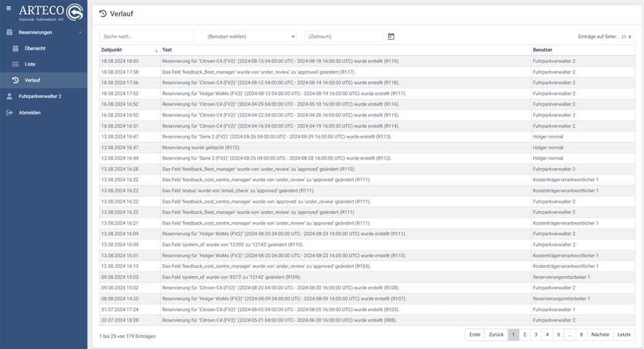Click the Liste list icon

(x=16, y=64)
